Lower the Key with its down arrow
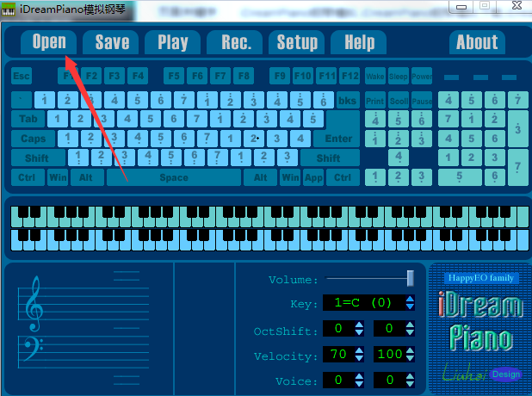This screenshot has width=532, height=396. [410, 306]
